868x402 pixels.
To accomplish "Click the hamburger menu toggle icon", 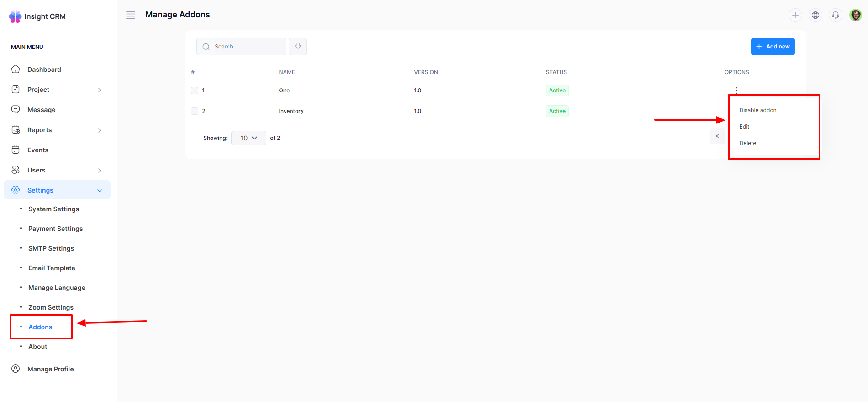I will coord(131,15).
